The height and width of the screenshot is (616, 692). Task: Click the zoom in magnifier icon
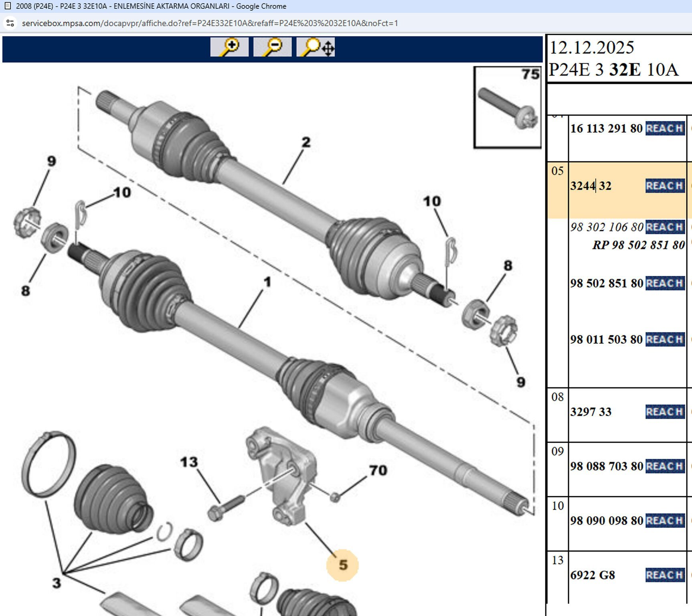point(229,47)
